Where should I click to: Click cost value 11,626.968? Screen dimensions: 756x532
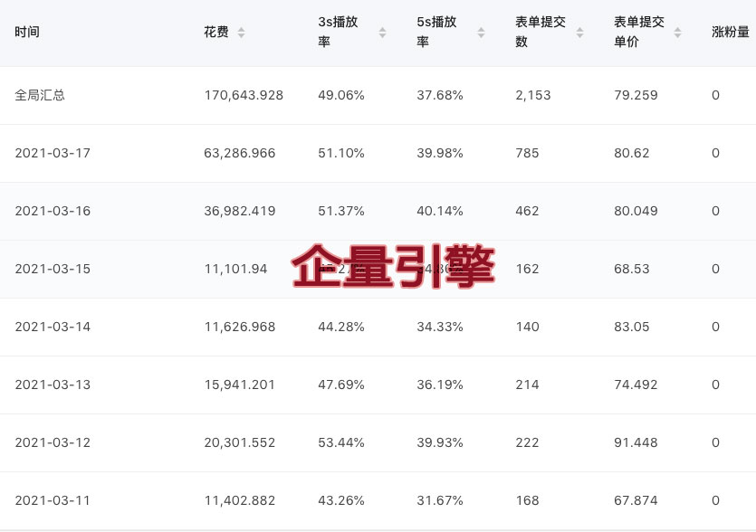pyautogui.click(x=240, y=327)
